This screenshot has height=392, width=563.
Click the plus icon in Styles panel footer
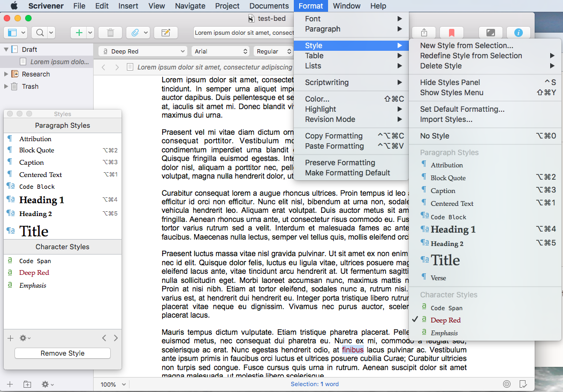[x=10, y=338]
